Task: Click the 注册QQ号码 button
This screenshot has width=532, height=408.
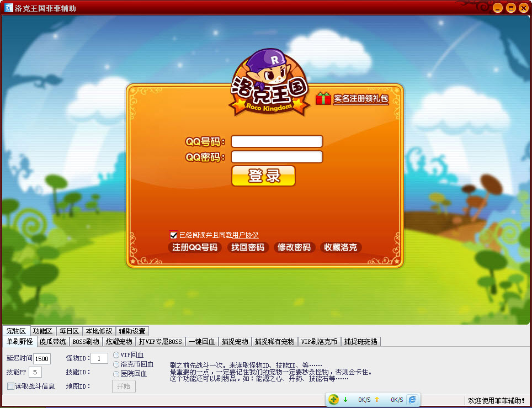Action: [x=195, y=247]
